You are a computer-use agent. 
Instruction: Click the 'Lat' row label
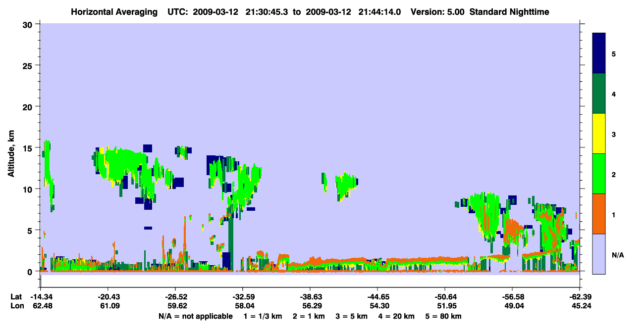(x=16, y=297)
